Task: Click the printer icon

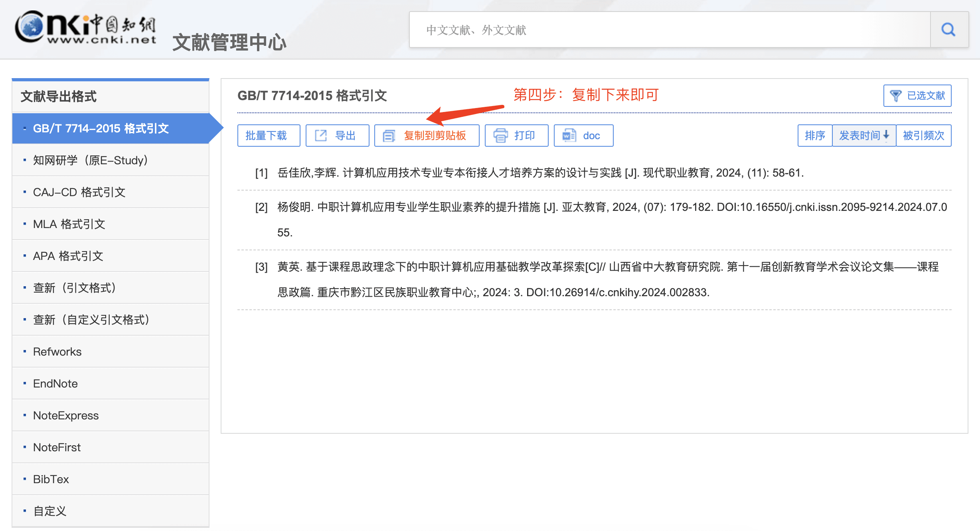Action: (x=500, y=136)
